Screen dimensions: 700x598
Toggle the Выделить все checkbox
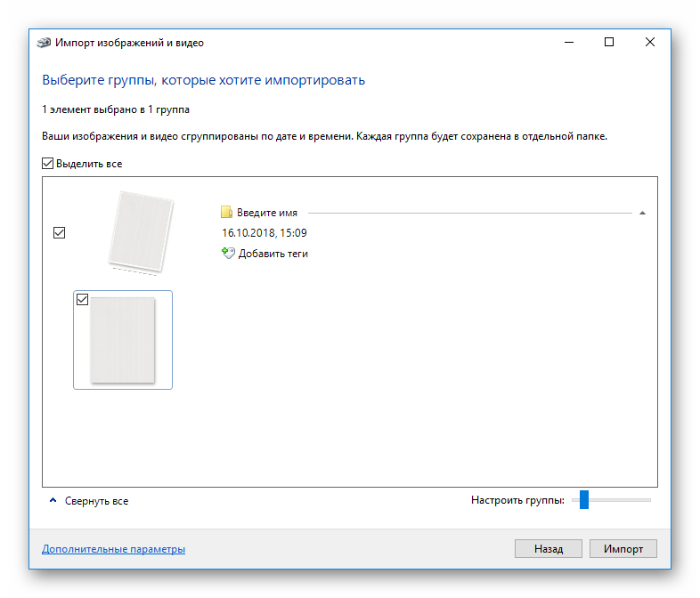point(48,164)
